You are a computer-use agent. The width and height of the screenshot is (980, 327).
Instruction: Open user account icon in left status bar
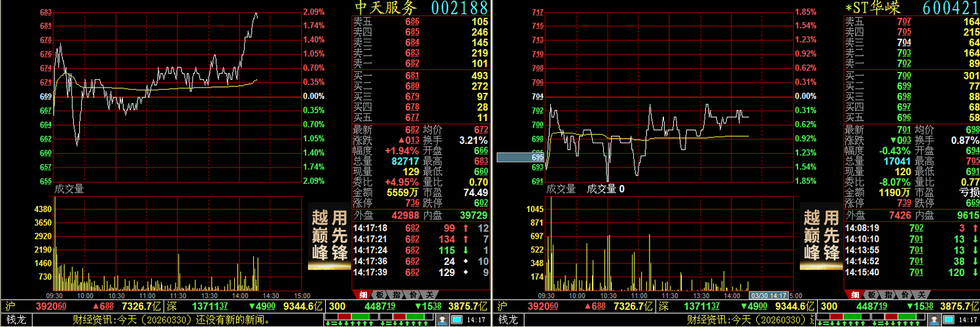coord(443,320)
